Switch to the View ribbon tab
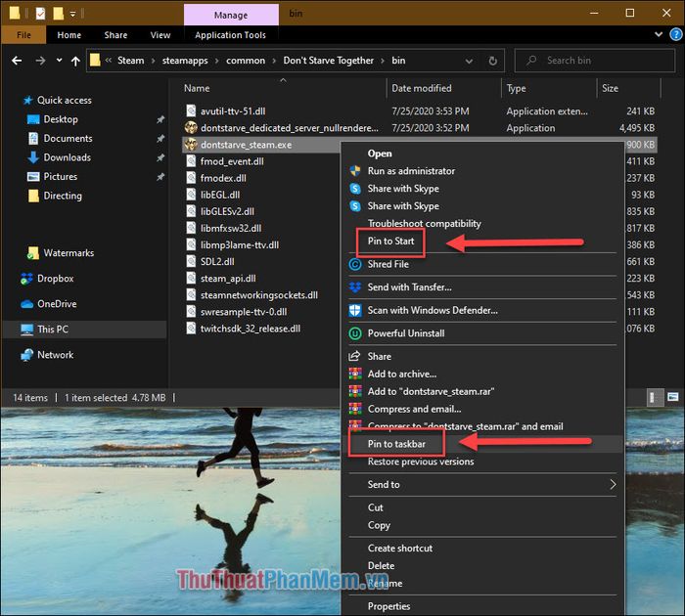This screenshot has width=685, height=616. coord(160,35)
